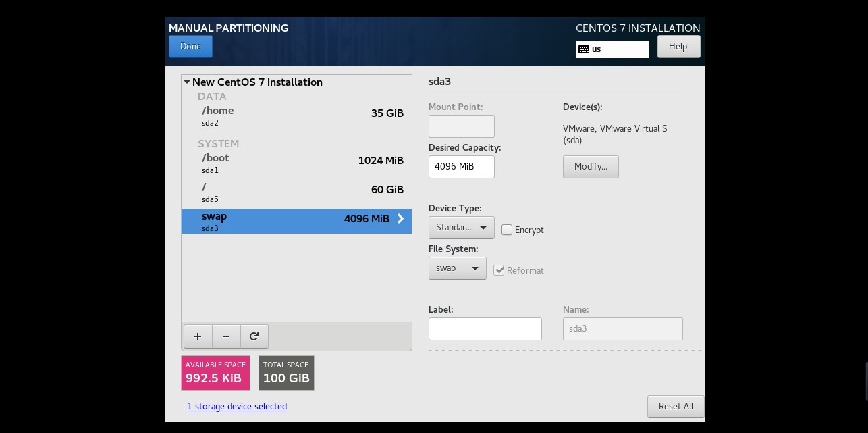
Task: Click the VMware Virtual S device text
Action: 615,134
